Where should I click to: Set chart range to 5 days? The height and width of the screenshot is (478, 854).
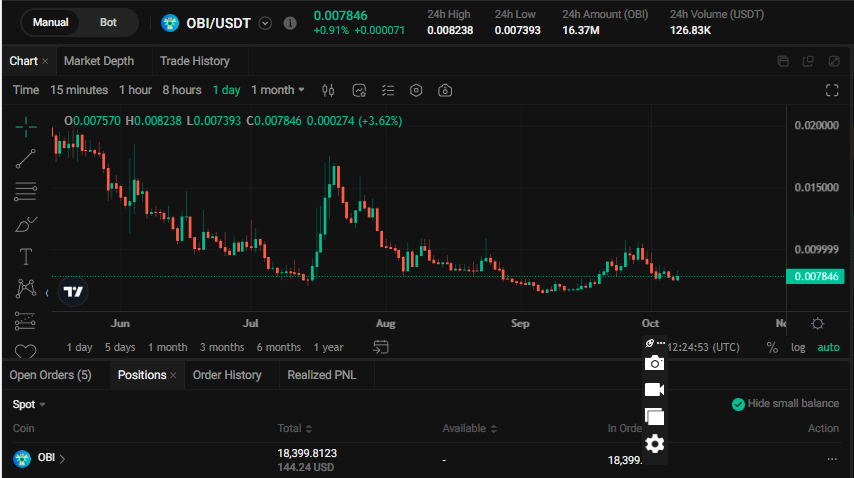120,347
